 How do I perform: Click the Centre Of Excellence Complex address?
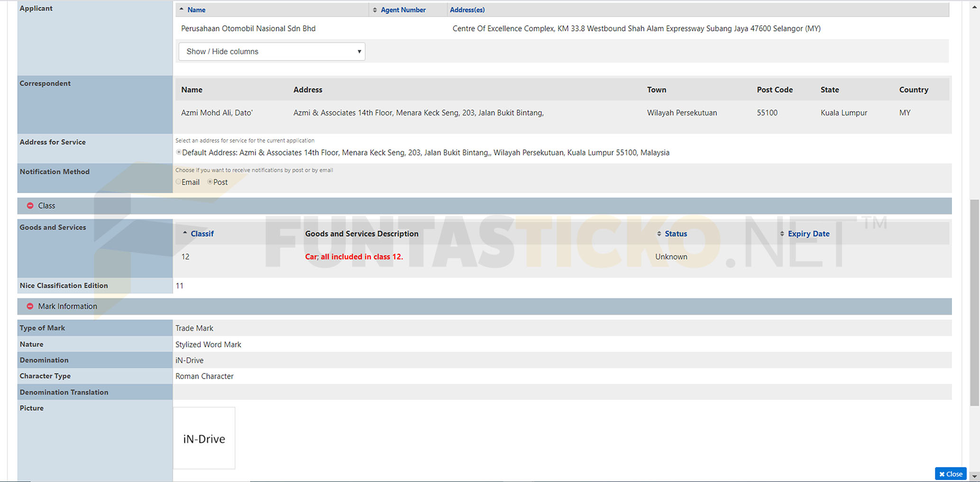(636, 28)
